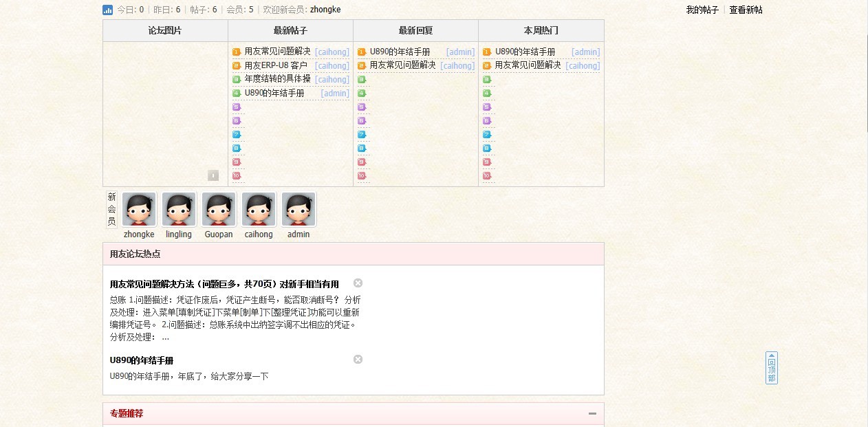The width and height of the screenshot is (868, 427).
Task: Click the green rank 3 icon under 本周热门
Action: tap(487, 79)
